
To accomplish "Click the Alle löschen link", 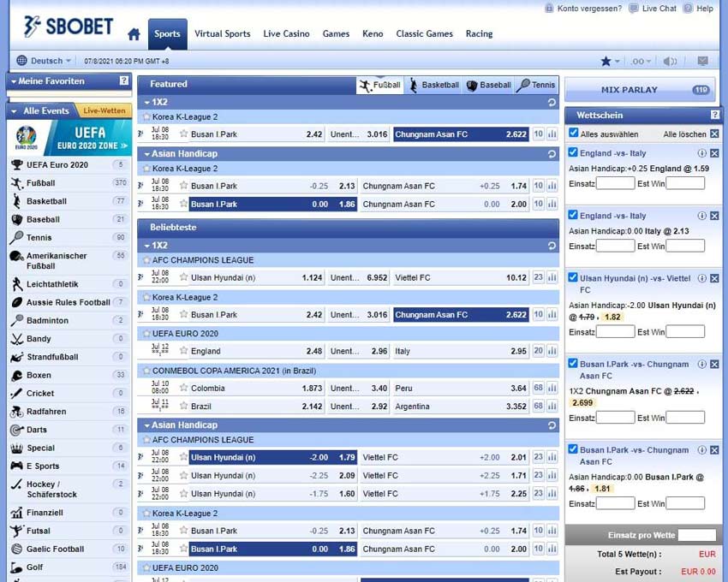I will click(x=684, y=134).
